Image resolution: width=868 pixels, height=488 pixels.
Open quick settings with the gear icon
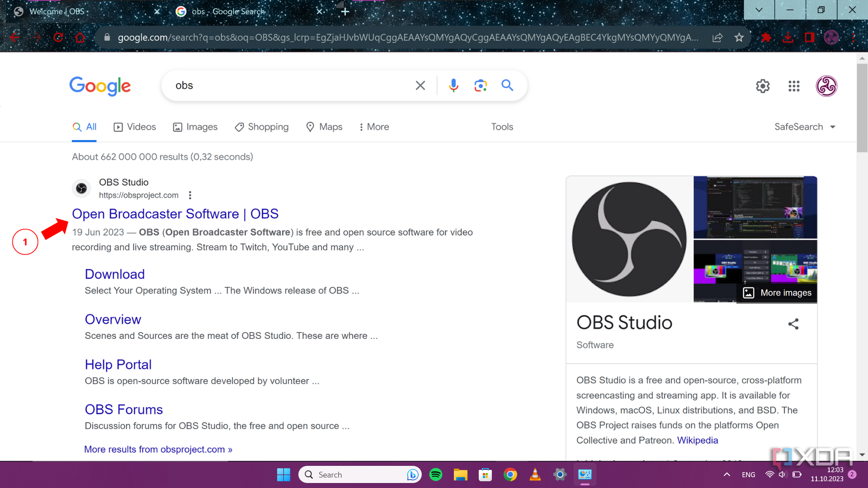pyautogui.click(x=763, y=86)
